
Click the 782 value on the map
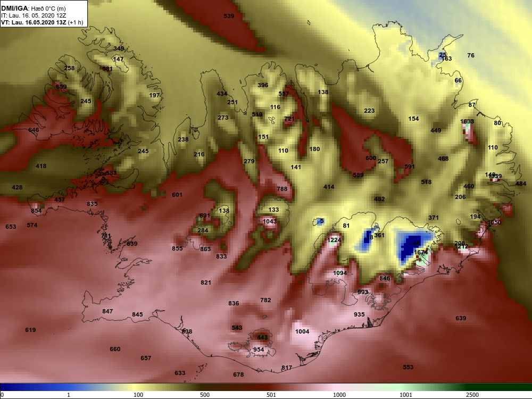point(265,300)
